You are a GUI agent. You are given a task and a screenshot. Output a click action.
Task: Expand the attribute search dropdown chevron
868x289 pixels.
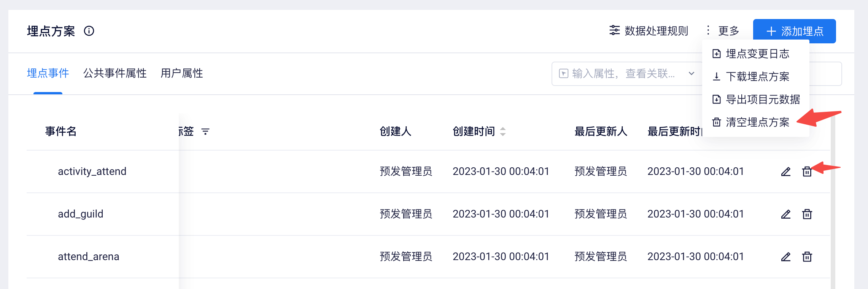click(692, 73)
